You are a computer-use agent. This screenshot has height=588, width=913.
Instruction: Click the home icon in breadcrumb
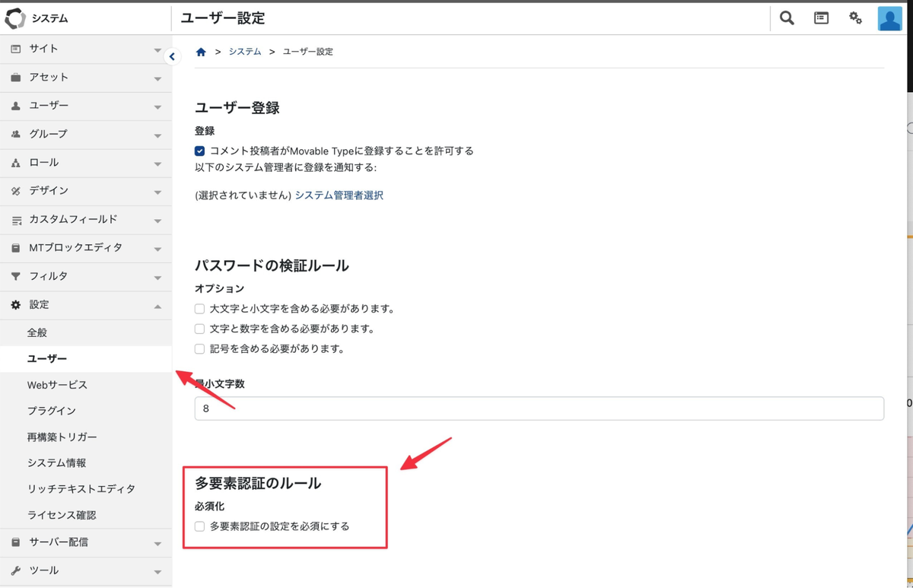click(201, 52)
